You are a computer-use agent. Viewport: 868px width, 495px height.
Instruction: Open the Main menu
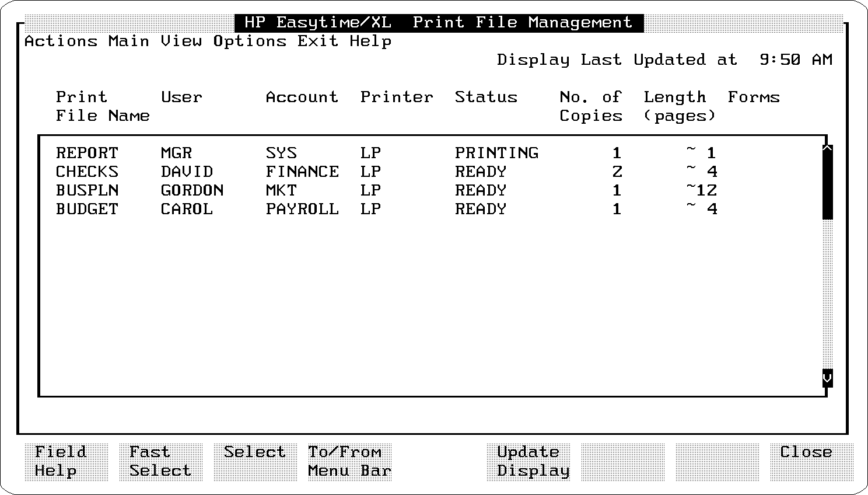pyautogui.click(x=128, y=41)
